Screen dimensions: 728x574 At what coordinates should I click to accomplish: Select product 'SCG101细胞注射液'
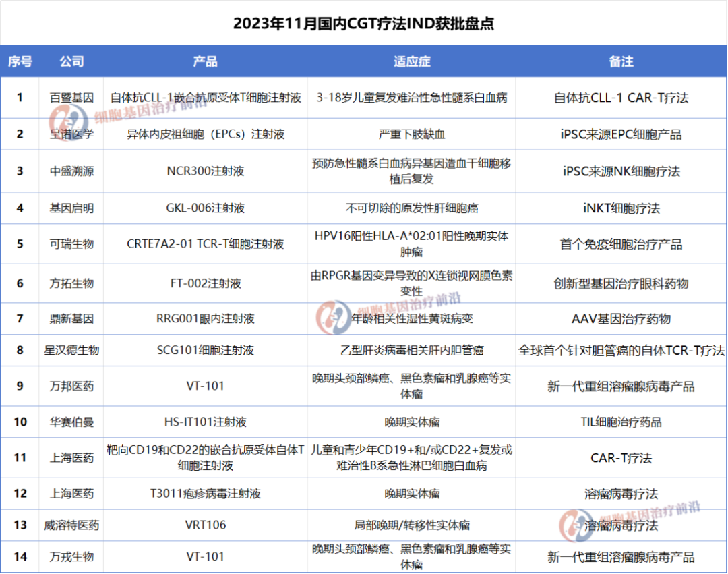(x=205, y=350)
